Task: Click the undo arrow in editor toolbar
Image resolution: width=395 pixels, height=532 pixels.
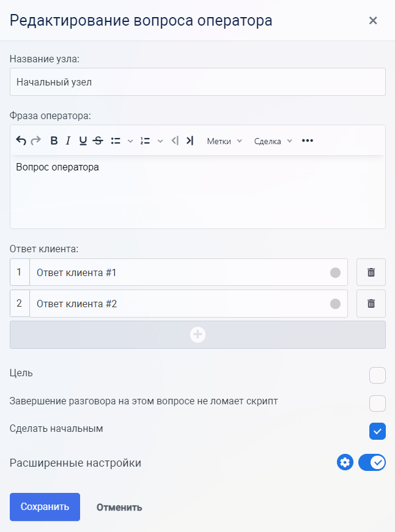Action: (21, 141)
